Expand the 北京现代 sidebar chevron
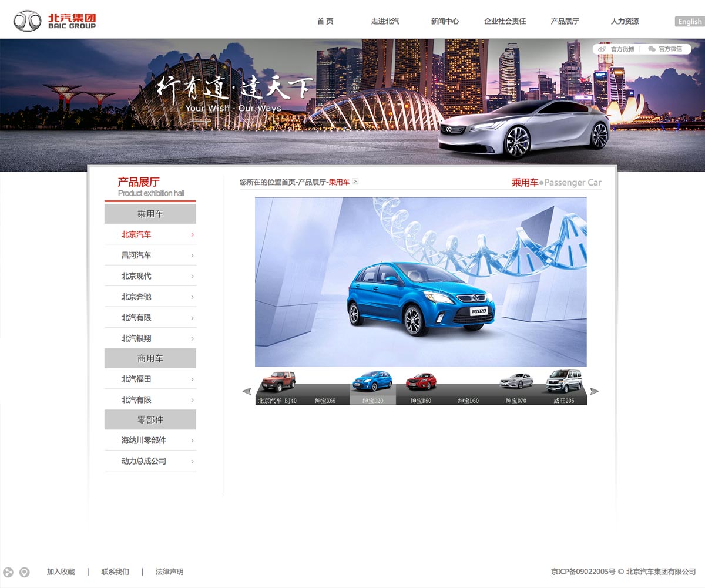Viewport: 705px width, 588px height. [193, 276]
